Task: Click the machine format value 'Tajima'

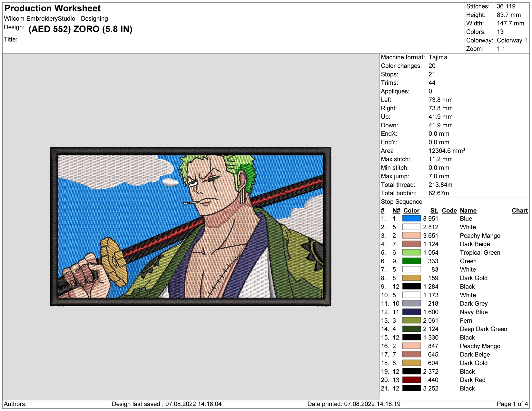Action: (438, 57)
